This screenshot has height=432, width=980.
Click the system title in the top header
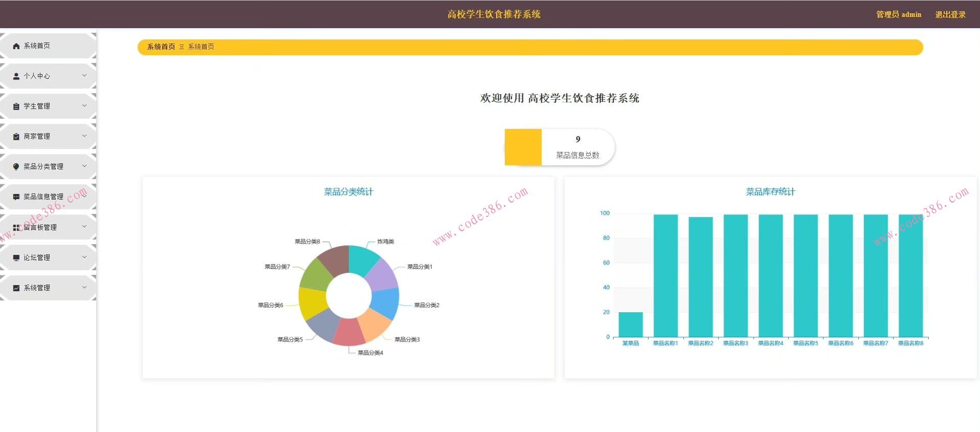494,14
